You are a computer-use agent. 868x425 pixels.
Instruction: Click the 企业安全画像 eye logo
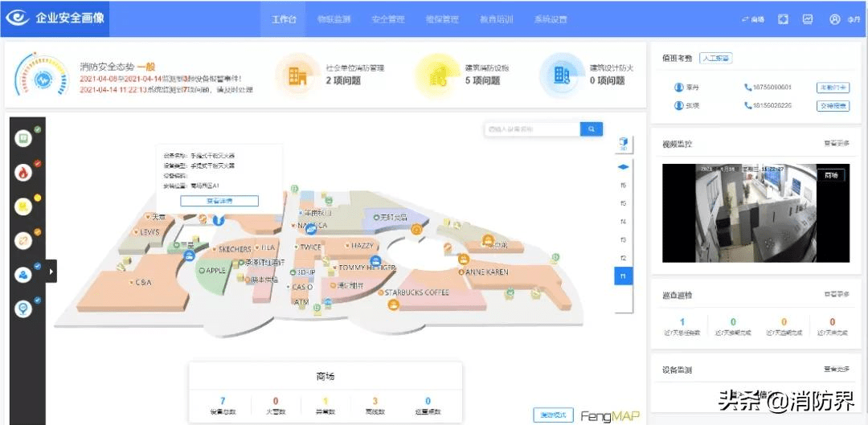pos(17,18)
